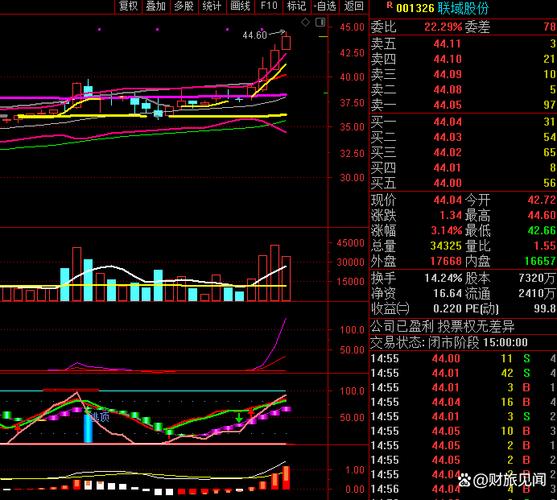This screenshot has width=557, height=500.
Task: Click stock name 联域股份
Action: tap(463, 8)
